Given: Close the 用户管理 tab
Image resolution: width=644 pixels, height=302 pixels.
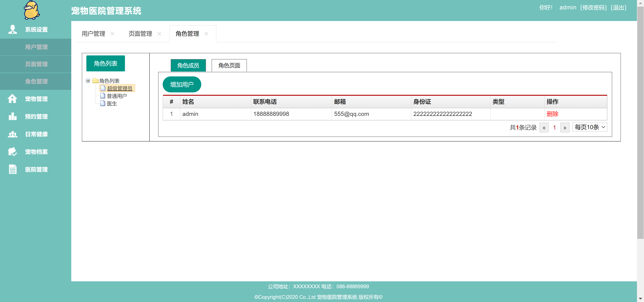Looking at the screenshot, I should 113,34.
